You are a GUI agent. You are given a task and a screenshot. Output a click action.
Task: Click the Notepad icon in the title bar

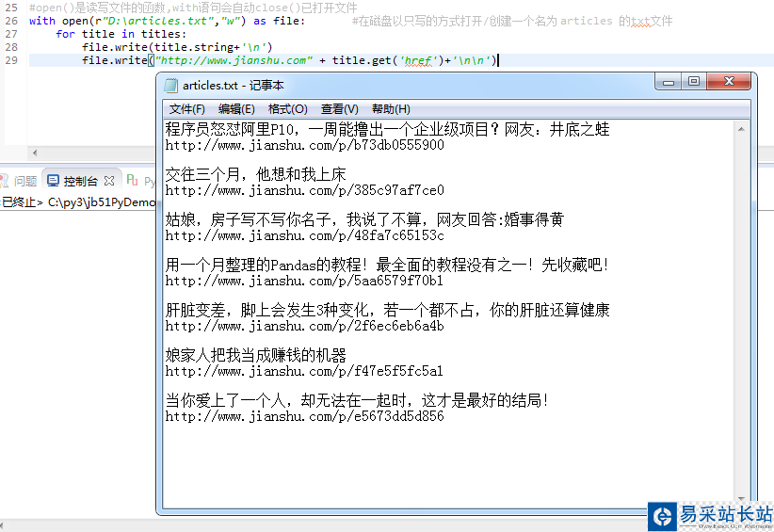[x=170, y=86]
